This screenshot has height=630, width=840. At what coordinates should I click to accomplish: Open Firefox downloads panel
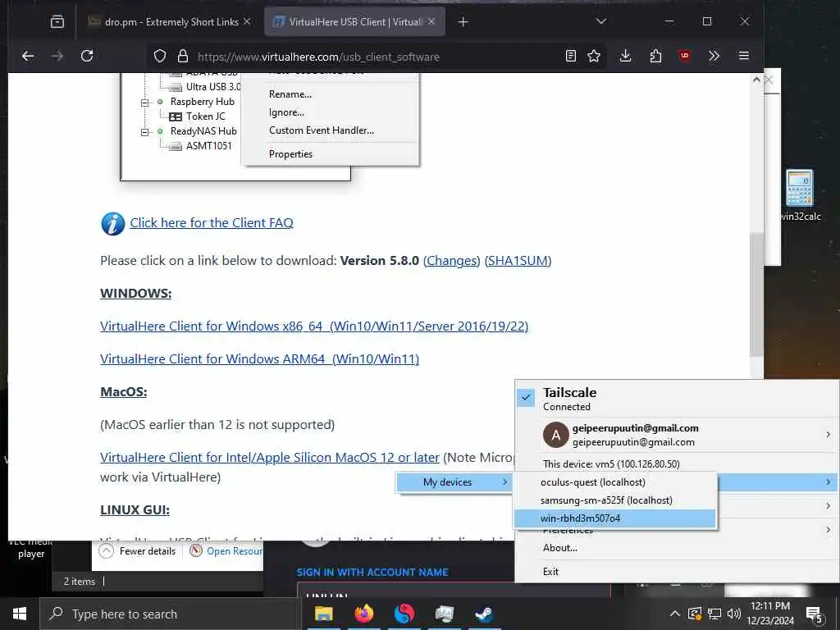(625, 56)
